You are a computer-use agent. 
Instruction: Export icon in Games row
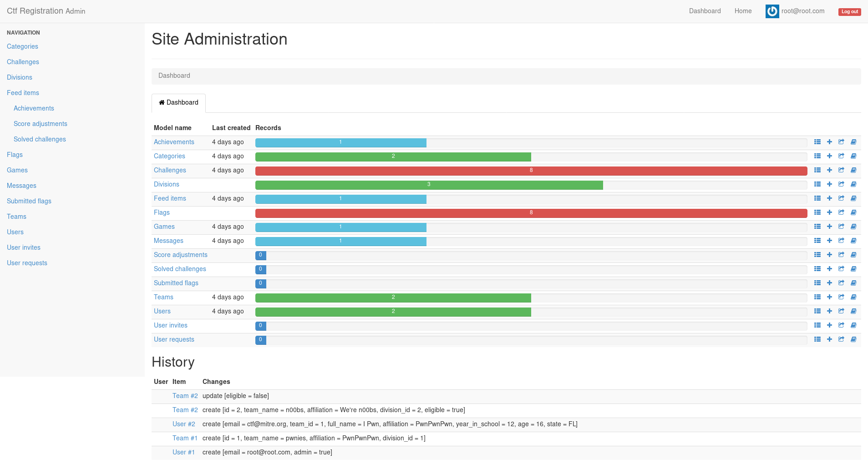pos(841,227)
